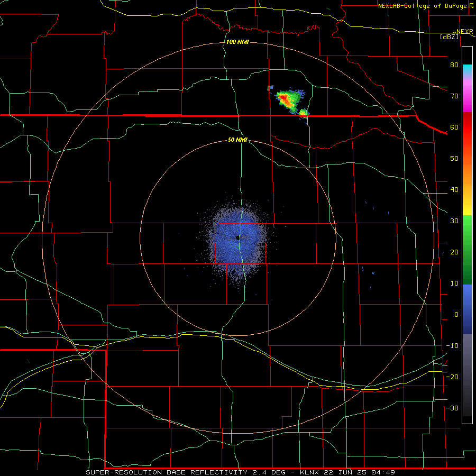Click the 60 value on the dBZ scale
This screenshot has width=476, height=476.
pyautogui.click(x=454, y=127)
